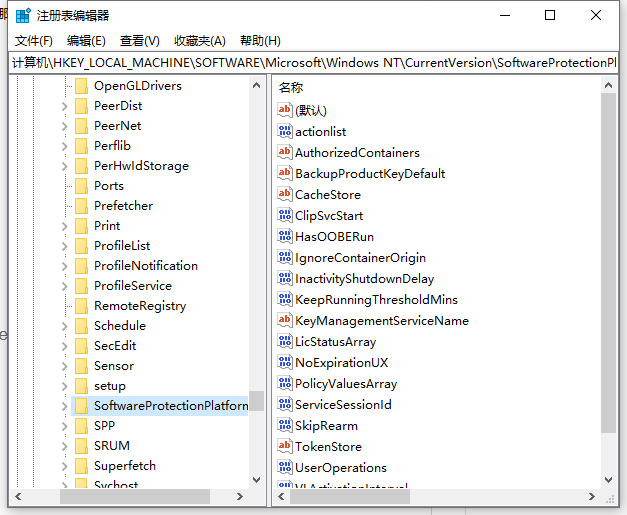Select the Sensor key

(x=114, y=365)
